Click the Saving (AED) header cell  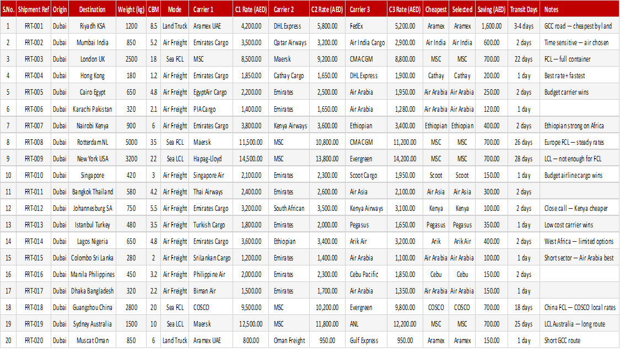492,9
